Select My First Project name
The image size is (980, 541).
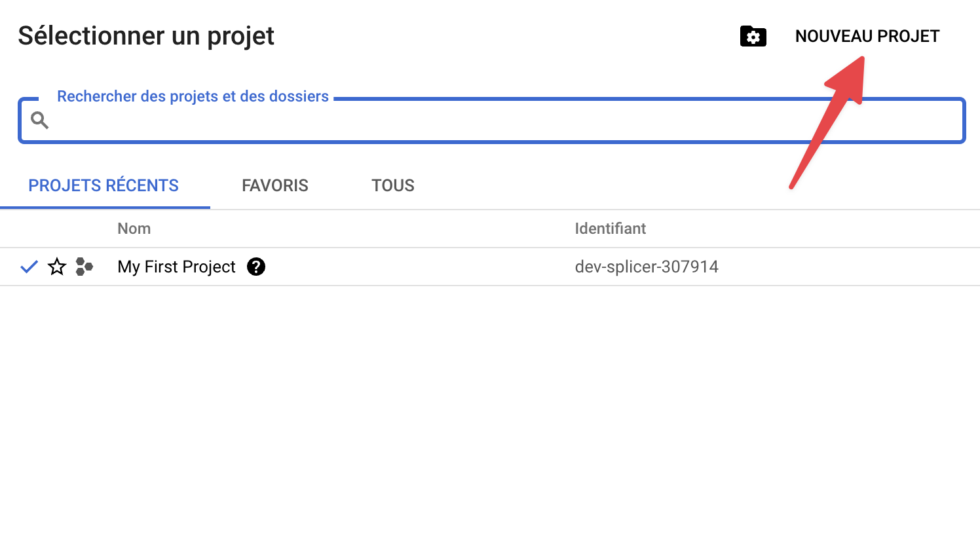(x=176, y=267)
